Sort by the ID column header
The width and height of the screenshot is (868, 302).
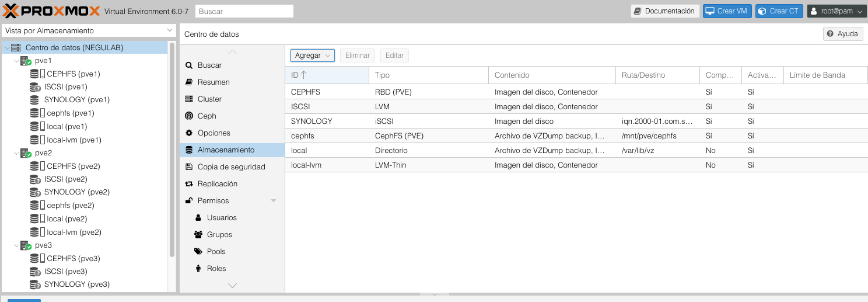point(327,75)
